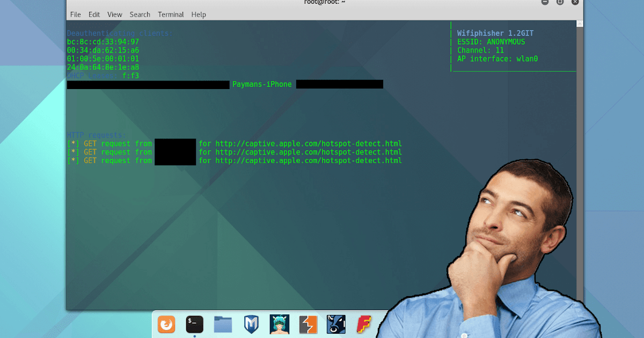Click MAC address bc:8c:cd:33:94:97
The height and width of the screenshot is (338, 644).
click(103, 42)
